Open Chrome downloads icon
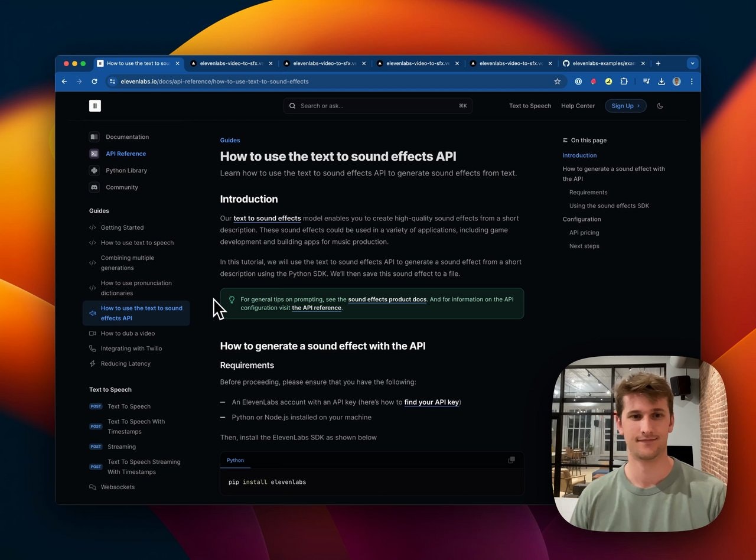The image size is (756, 560). (661, 82)
